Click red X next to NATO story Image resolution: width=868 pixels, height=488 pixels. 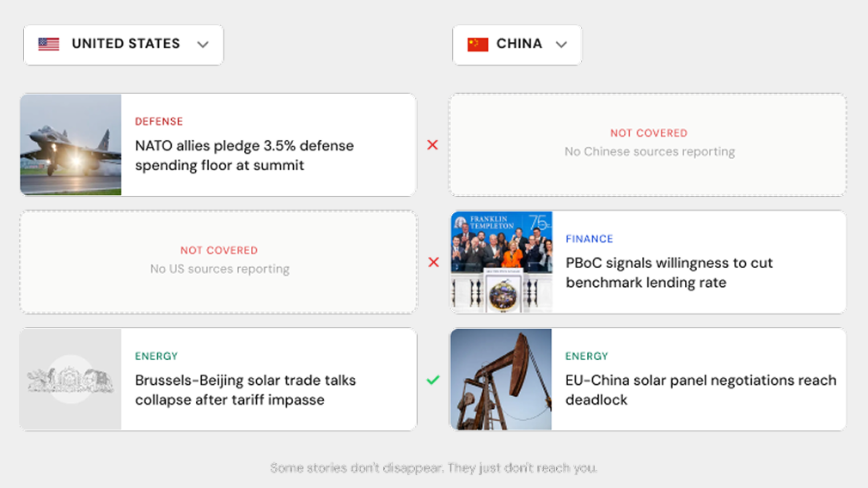[432, 145]
